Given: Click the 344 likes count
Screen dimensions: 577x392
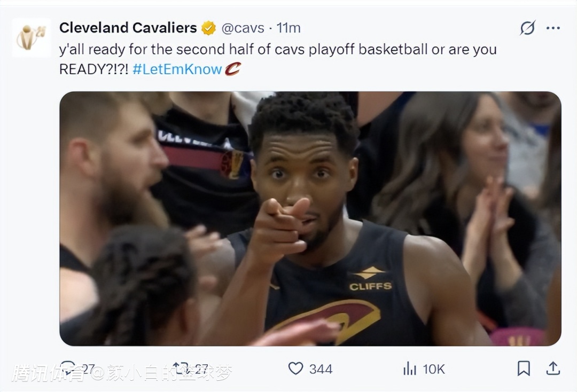Looking at the screenshot, I should (x=321, y=369).
